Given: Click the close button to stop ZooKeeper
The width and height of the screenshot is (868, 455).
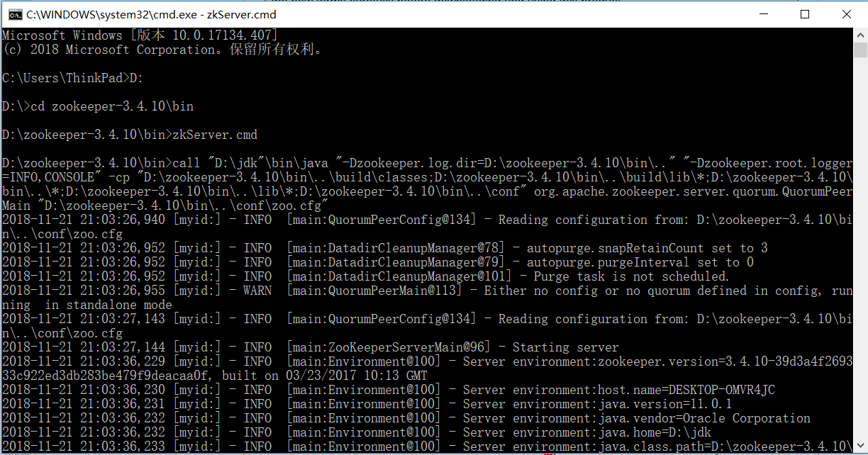Looking at the screenshot, I should coord(847,14).
